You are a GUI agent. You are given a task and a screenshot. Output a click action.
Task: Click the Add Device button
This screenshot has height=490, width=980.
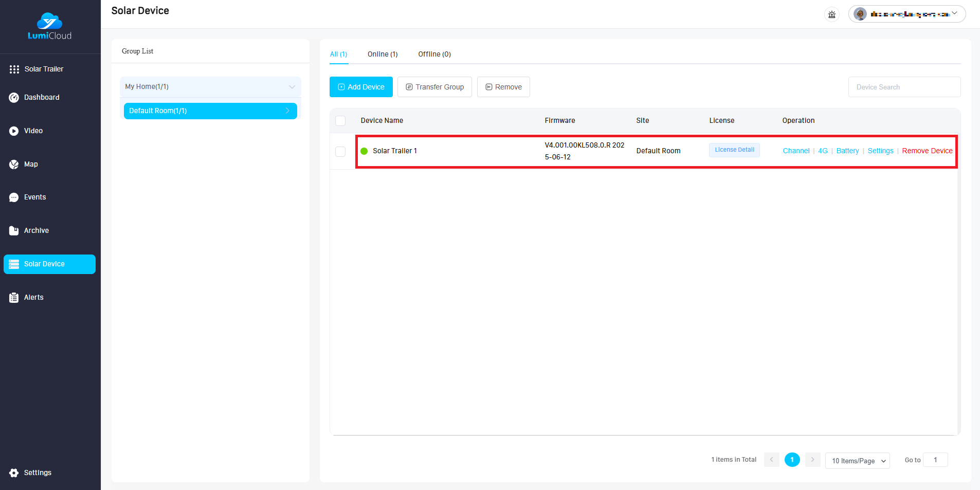tap(361, 87)
